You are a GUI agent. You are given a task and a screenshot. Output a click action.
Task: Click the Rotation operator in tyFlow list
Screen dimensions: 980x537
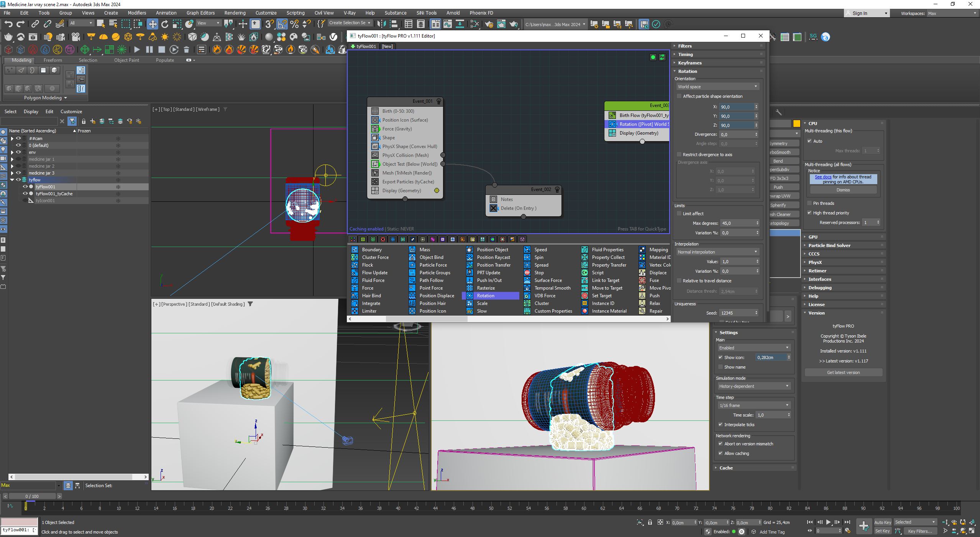[485, 296]
